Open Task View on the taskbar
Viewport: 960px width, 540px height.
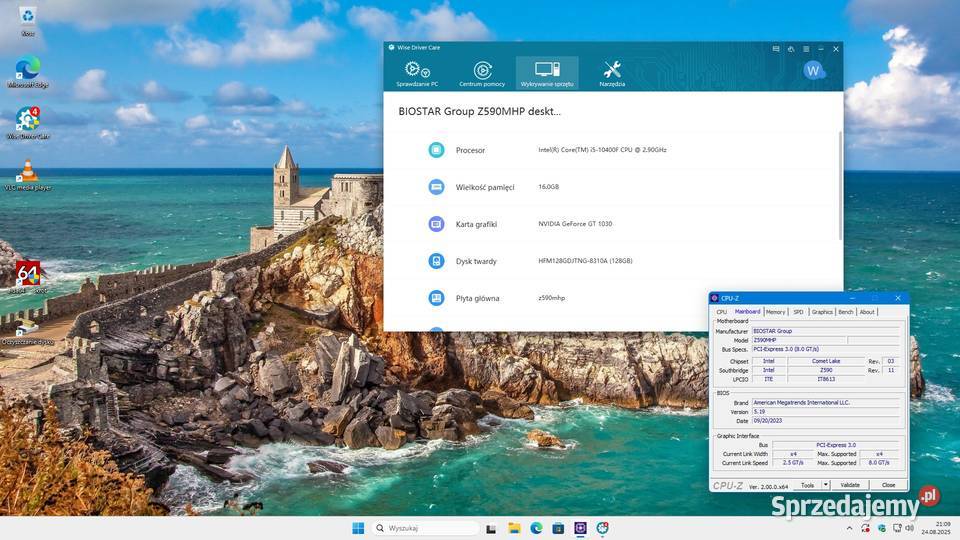[491, 528]
